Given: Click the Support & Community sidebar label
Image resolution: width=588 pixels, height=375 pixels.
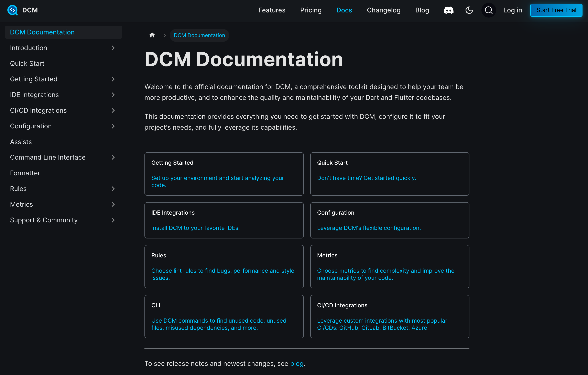Looking at the screenshot, I should coord(44,220).
